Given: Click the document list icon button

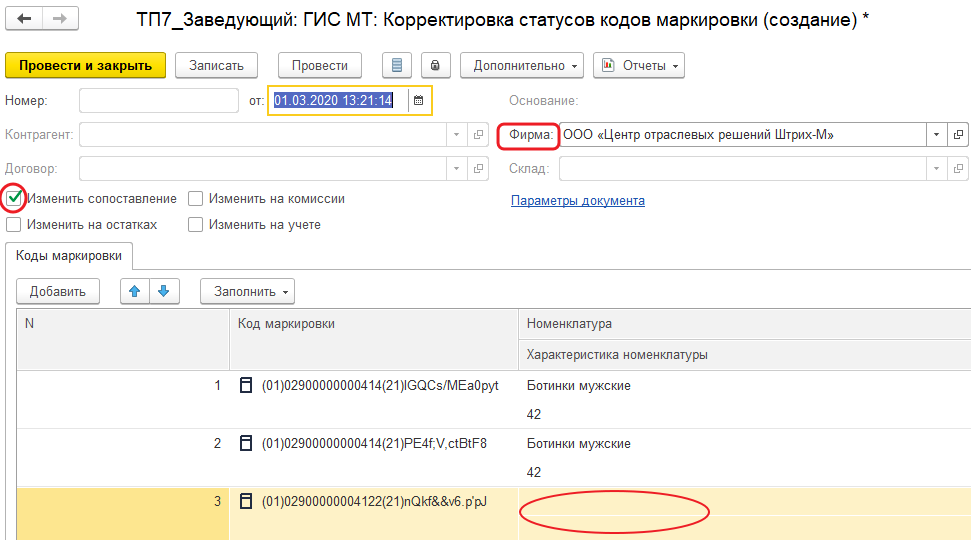Looking at the screenshot, I should tap(397, 65).
